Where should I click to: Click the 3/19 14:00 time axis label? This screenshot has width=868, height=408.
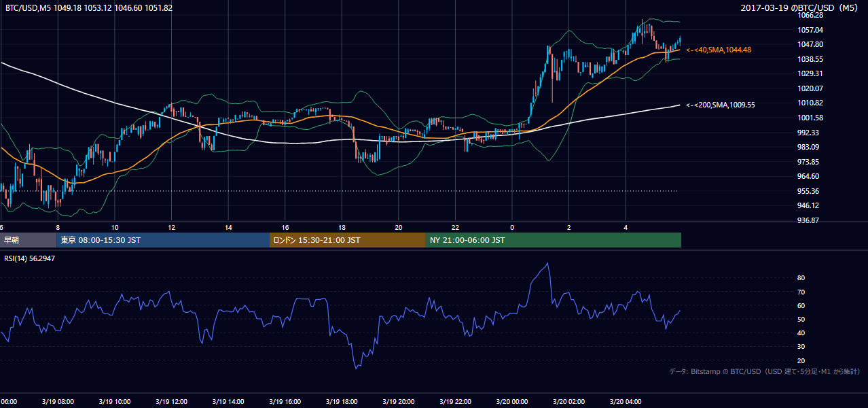click(228, 402)
